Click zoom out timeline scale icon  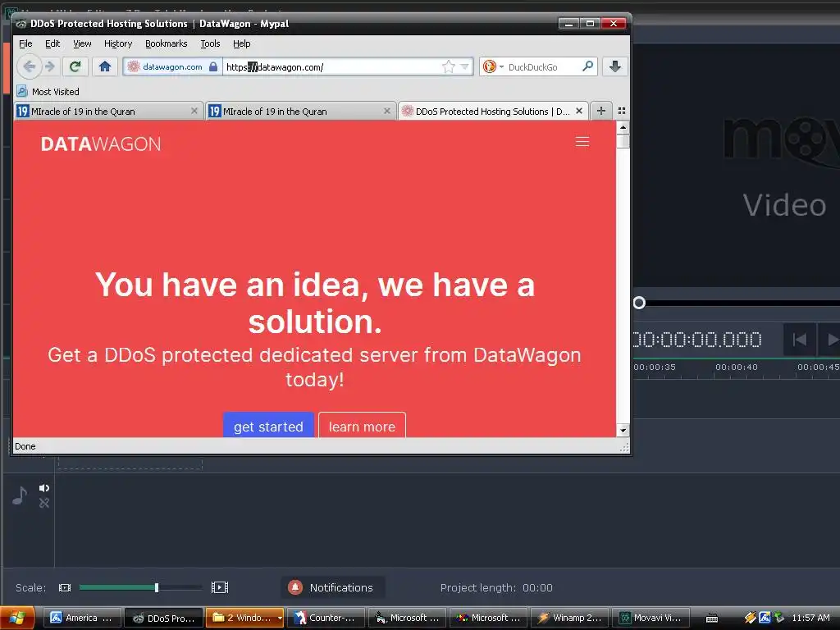tap(65, 587)
